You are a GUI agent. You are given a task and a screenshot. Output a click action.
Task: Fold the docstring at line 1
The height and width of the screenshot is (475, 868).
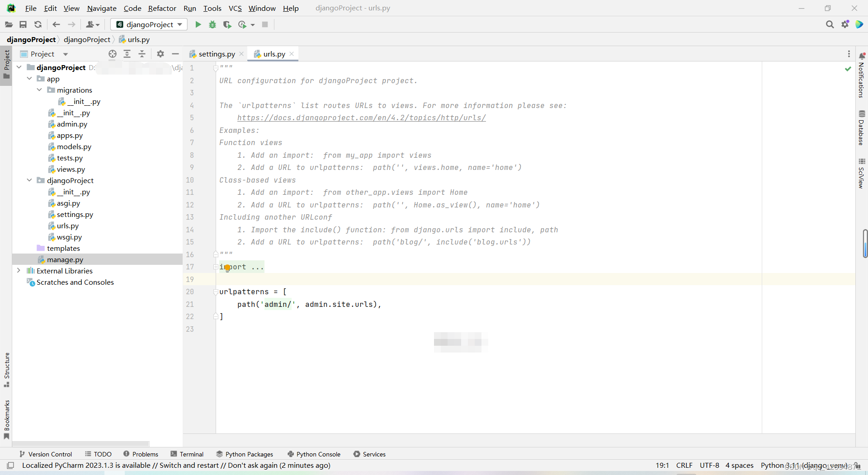tap(216, 68)
